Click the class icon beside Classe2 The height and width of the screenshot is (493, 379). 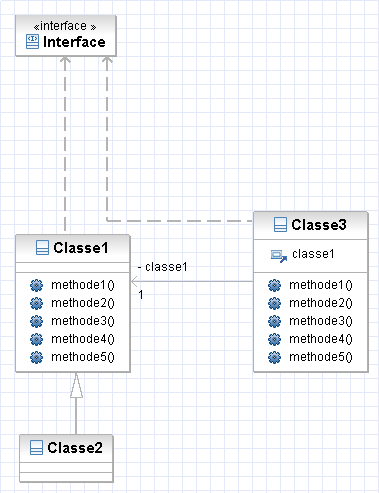(36, 448)
